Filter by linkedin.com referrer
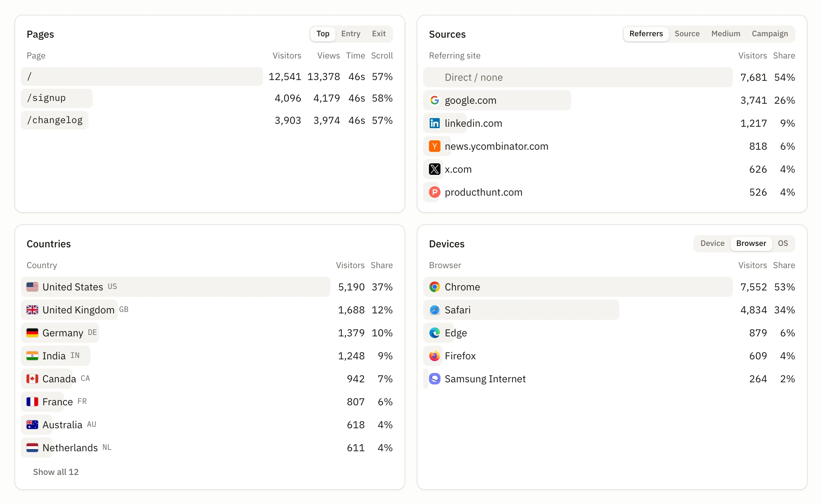 pos(612,123)
